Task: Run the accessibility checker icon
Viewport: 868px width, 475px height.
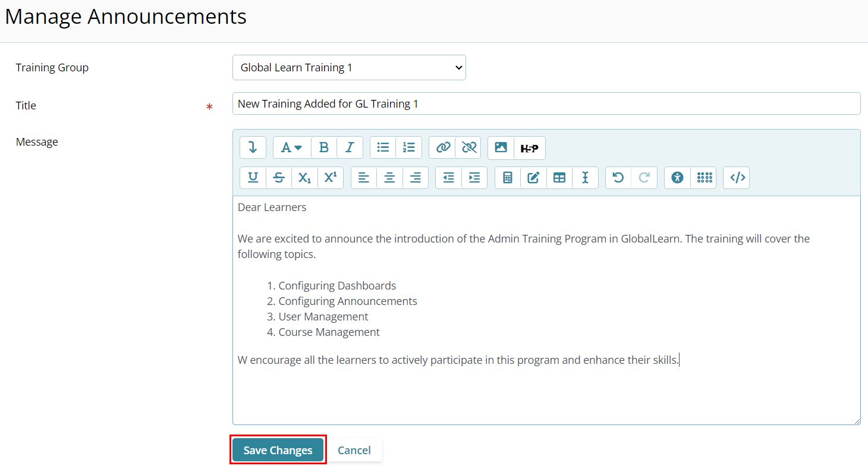Action: point(678,178)
